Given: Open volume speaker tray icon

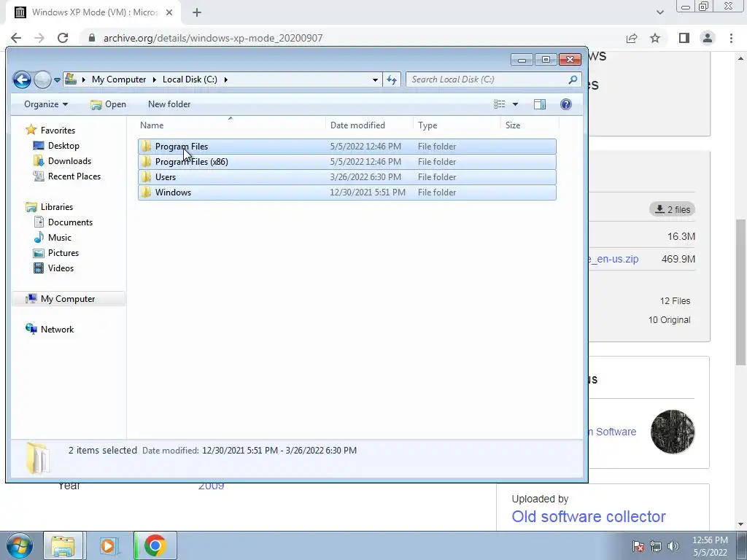Looking at the screenshot, I should [x=673, y=546].
